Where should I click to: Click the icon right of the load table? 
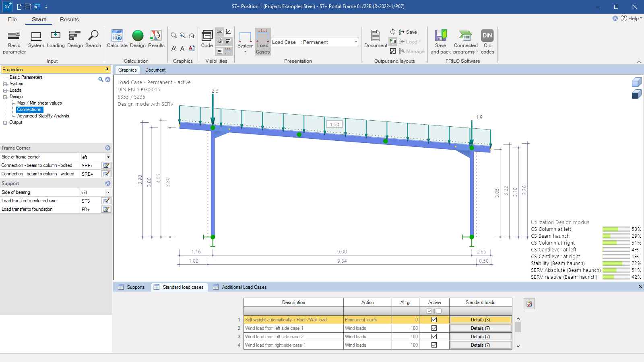pyautogui.click(x=529, y=304)
